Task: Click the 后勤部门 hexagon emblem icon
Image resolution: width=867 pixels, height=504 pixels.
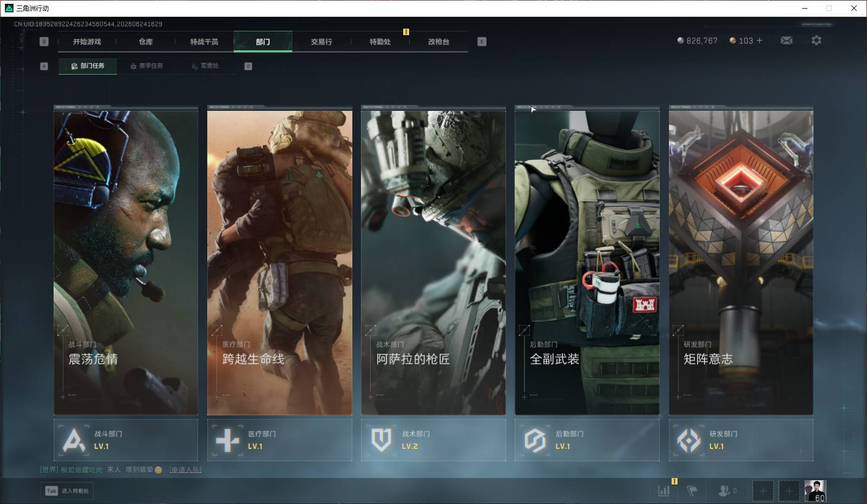Action: [x=535, y=440]
